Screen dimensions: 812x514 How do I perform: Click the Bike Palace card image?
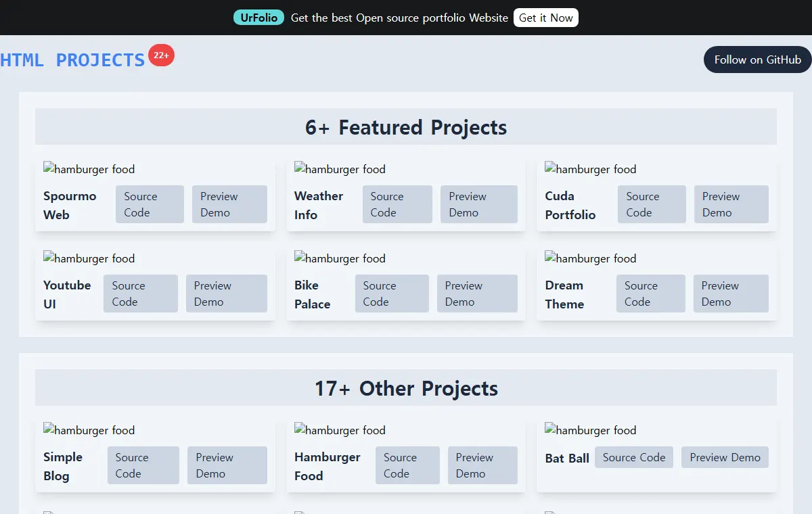click(340, 258)
